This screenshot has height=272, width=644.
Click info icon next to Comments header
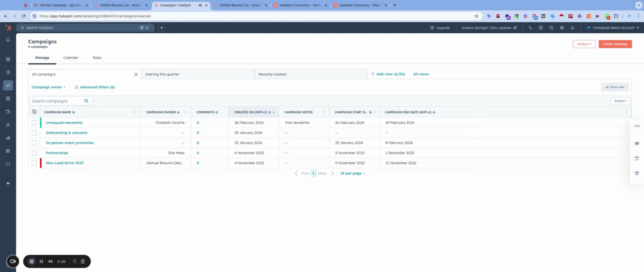[217, 112]
